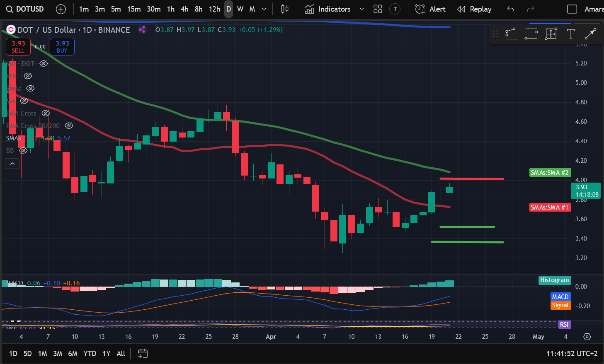
Task: Toggle visibility of the BB indicator
Action: tap(23, 150)
